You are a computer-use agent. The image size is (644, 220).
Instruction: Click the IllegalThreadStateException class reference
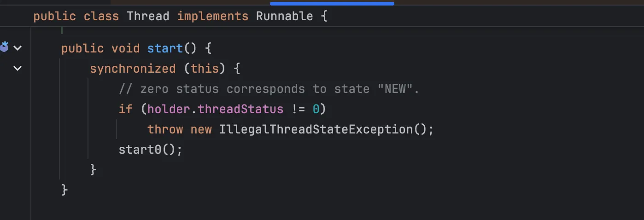(x=316, y=129)
